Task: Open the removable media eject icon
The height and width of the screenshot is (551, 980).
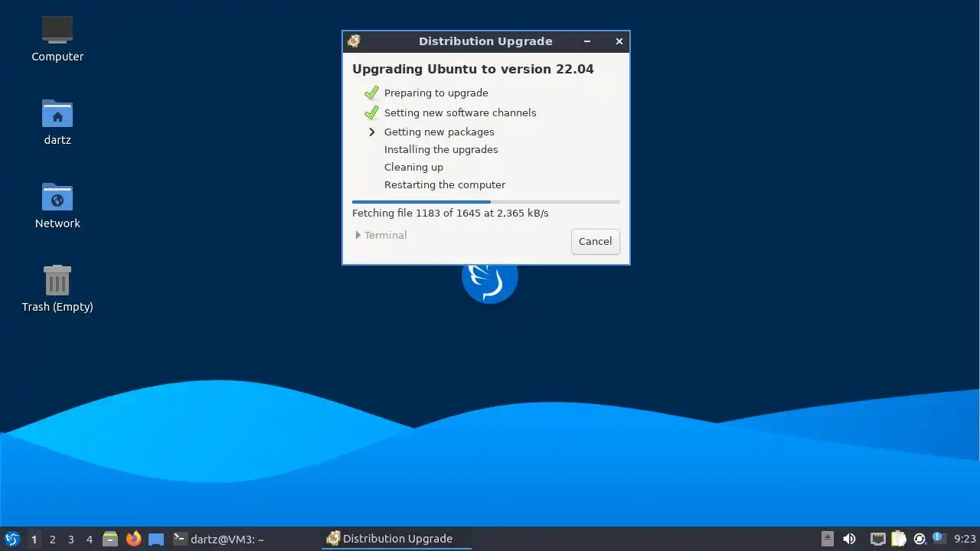Action: tap(828, 539)
